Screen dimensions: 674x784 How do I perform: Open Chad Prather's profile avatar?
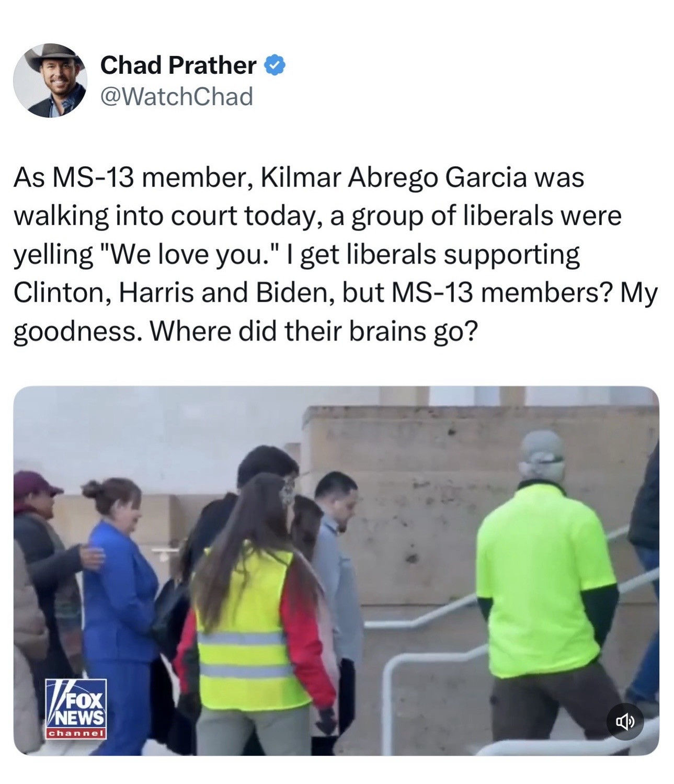click(50, 80)
